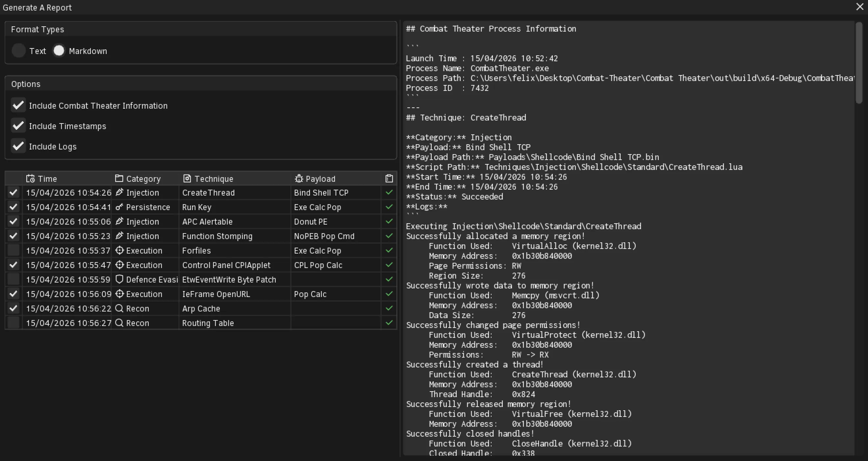Select the Bind Shell TCP payload cell
Image resolution: width=868 pixels, height=461 pixels.
pyautogui.click(x=336, y=193)
